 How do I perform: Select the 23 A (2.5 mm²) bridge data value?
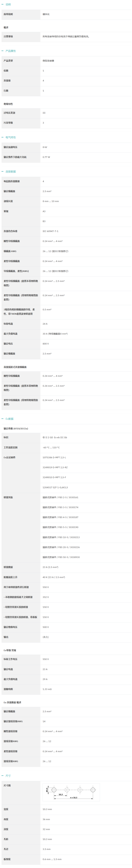[x=50, y=567]
